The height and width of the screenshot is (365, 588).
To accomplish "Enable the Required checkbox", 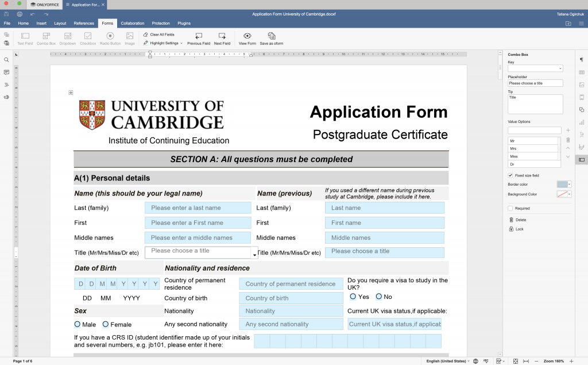I will point(510,209).
